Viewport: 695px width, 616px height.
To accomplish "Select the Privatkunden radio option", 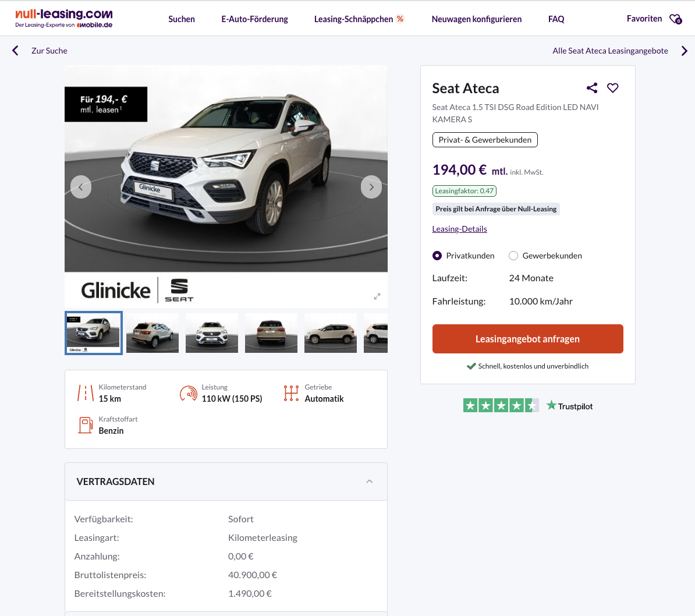I will (437, 256).
